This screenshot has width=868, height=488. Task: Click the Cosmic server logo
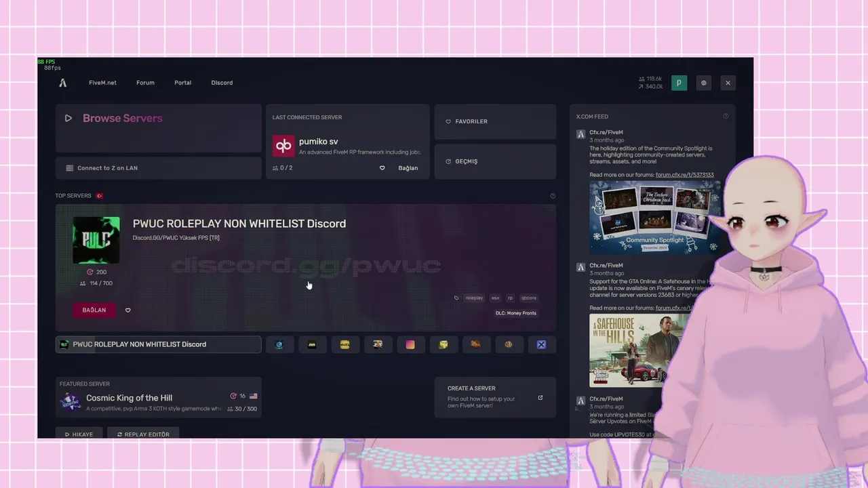pos(71,401)
